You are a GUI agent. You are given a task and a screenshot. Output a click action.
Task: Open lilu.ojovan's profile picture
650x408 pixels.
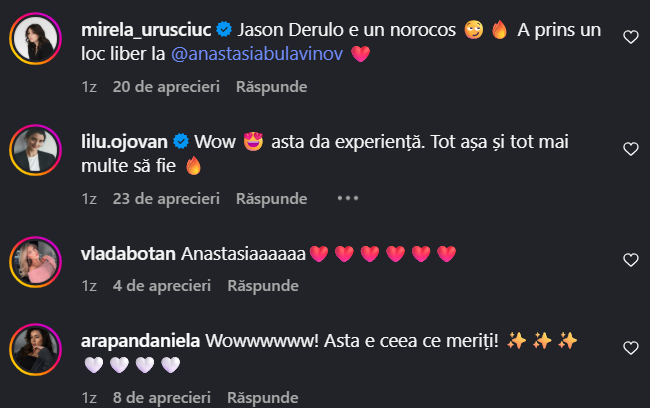(36, 150)
